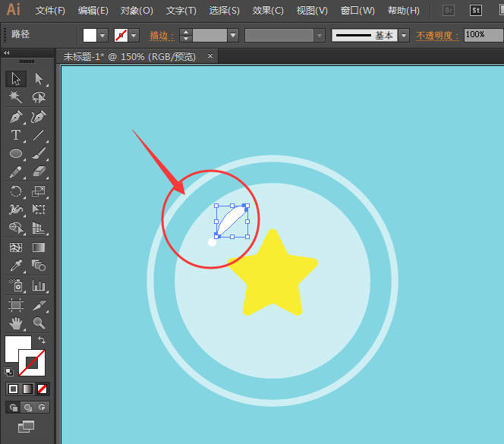This screenshot has height=444, width=504.
Task: Select the Blend tool
Action: click(x=39, y=266)
